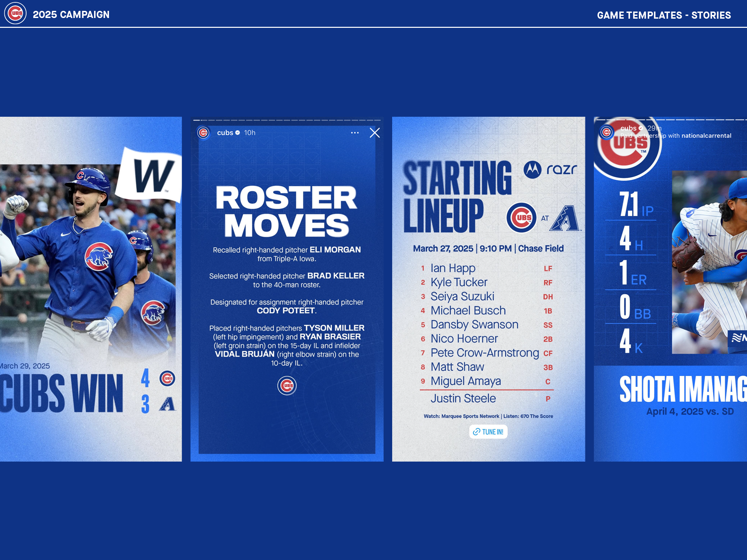Image resolution: width=747 pixels, height=560 pixels.
Task: Click the Diamondbacks logo in Starting Lineup
Action: tap(565, 218)
